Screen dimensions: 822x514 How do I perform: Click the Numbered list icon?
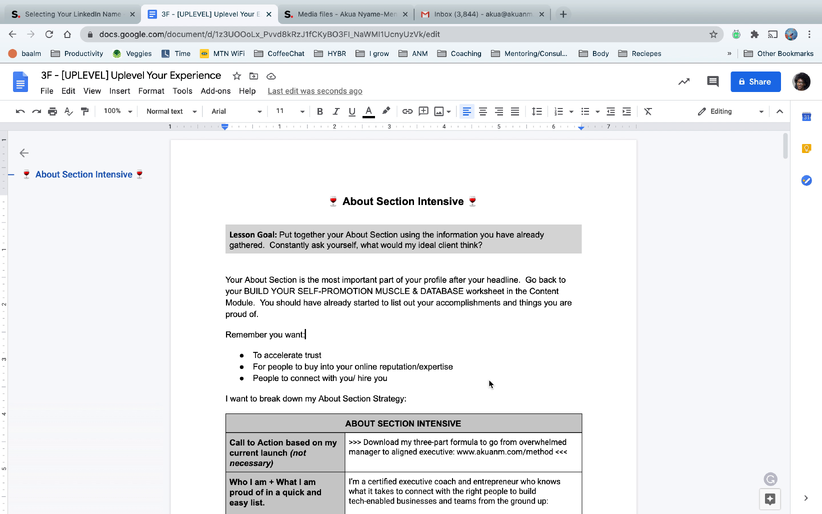click(559, 111)
